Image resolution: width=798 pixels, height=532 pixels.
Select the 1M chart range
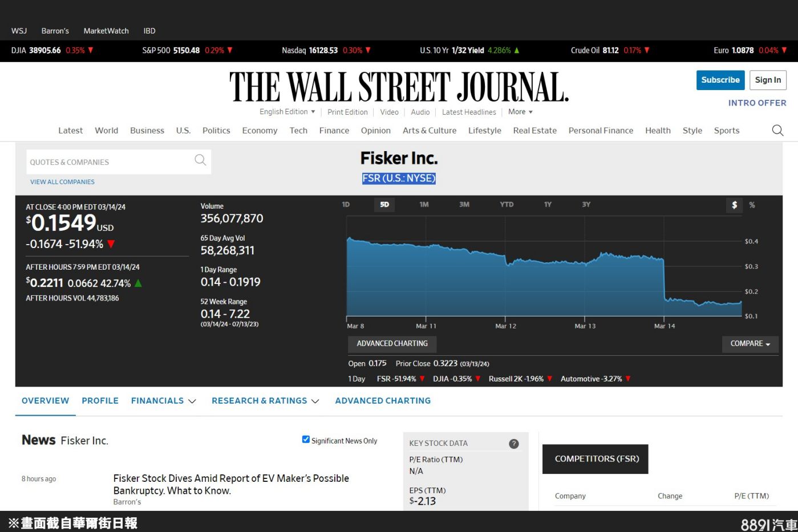(424, 205)
